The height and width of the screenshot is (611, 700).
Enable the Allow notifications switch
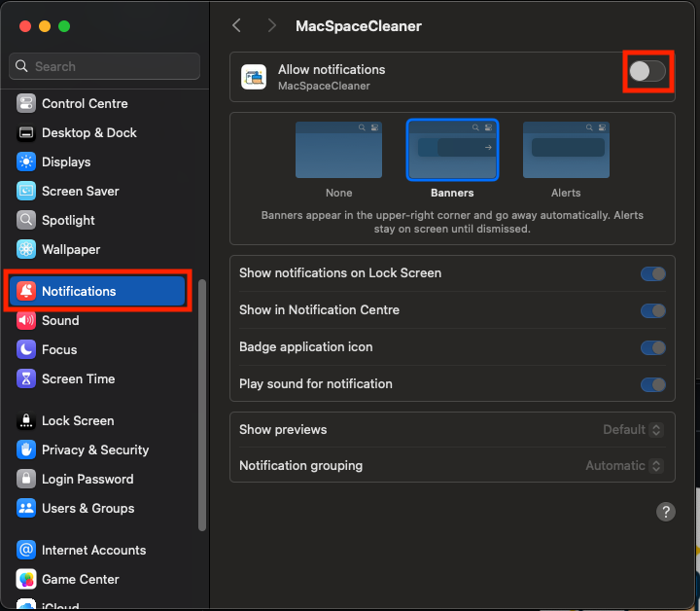[x=647, y=71]
